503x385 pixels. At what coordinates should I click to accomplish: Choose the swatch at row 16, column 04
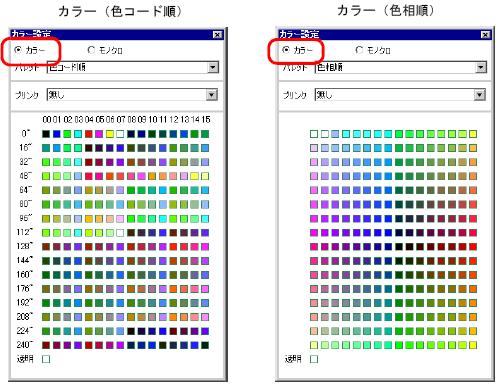pos(89,148)
